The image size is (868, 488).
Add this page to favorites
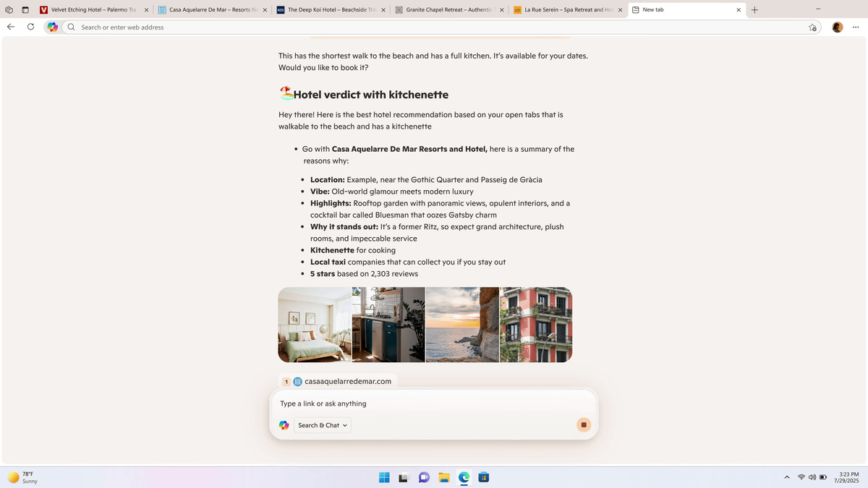(812, 27)
